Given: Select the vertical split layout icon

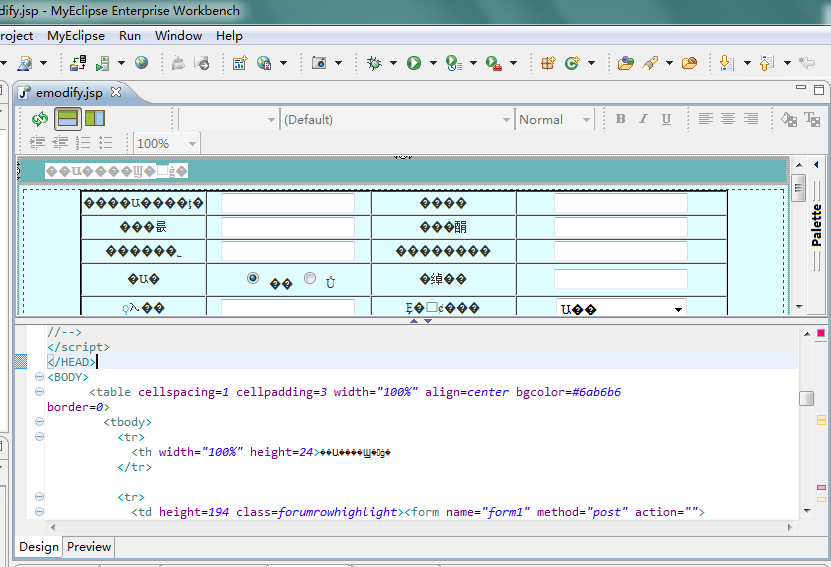Looking at the screenshot, I should tap(94, 119).
